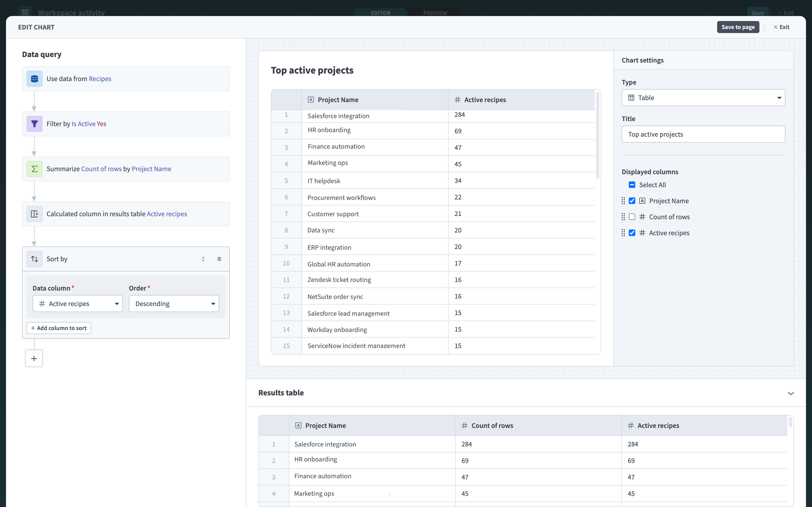Select the filter icon on the Is Active step
812x507 pixels.
click(x=34, y=124)
